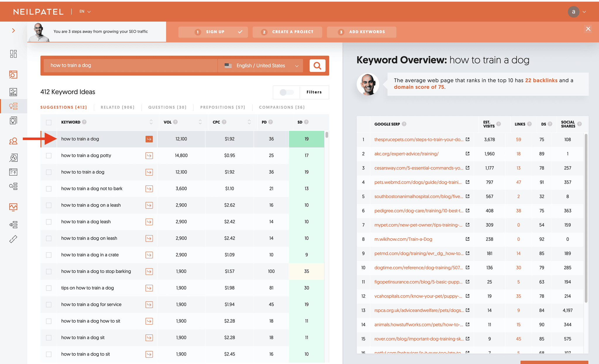Viewport: 599px width, 364px height.
Task: Expand the EN language menu in header
Action: (85, 12)
